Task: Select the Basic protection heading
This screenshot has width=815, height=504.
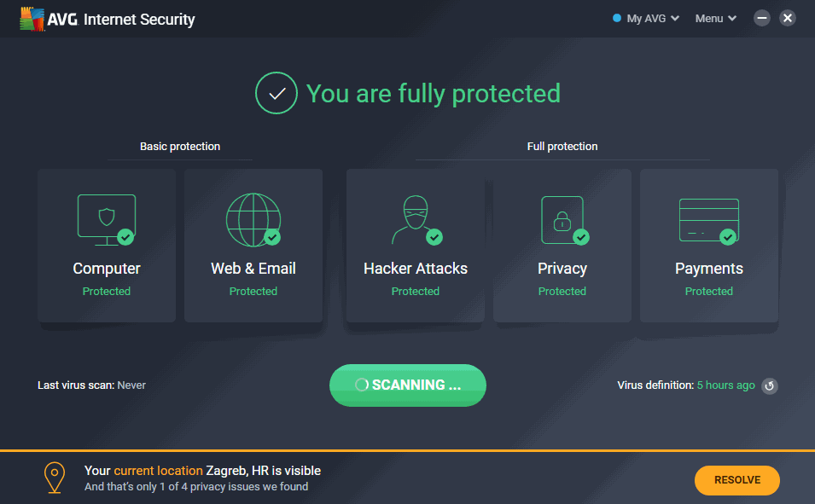Action: (x=180, y=147)
